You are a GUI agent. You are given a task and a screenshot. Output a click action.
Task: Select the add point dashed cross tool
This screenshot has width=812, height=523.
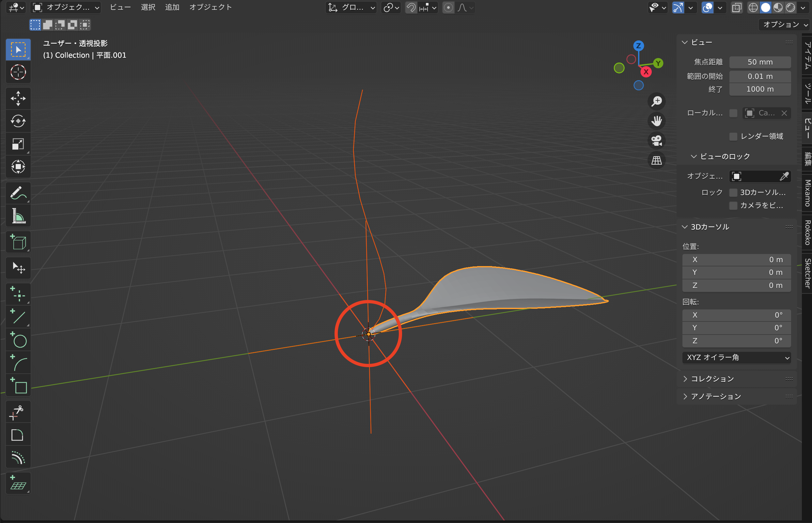click(x=18, y=294)
